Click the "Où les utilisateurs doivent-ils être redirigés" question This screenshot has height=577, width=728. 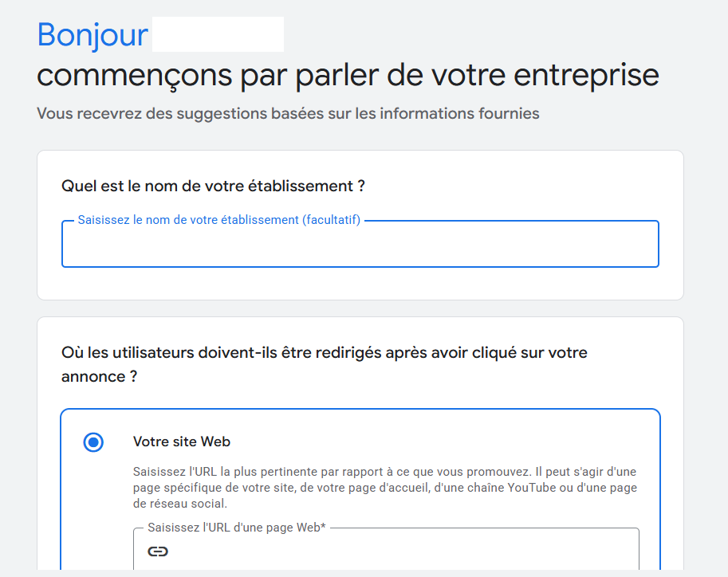point(325,352)
